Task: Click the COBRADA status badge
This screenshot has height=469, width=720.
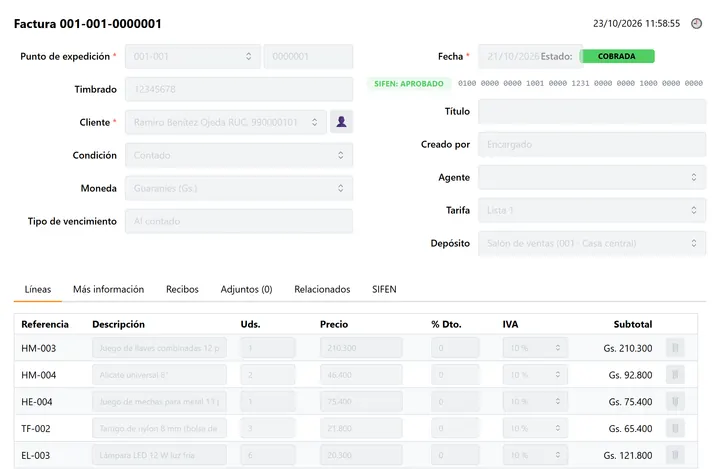Action: click(617, 56)
